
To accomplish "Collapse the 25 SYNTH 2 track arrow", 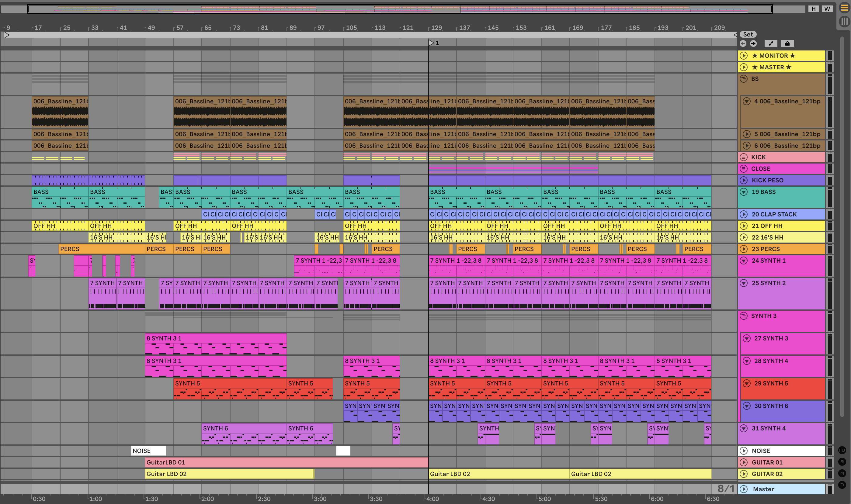I will 744,283.
